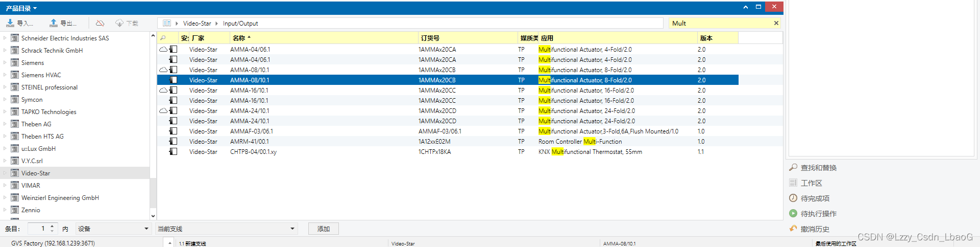Screen dimensions: 980x247
Task: Clear the Mult search filter with X
Action: coord(776,23)
